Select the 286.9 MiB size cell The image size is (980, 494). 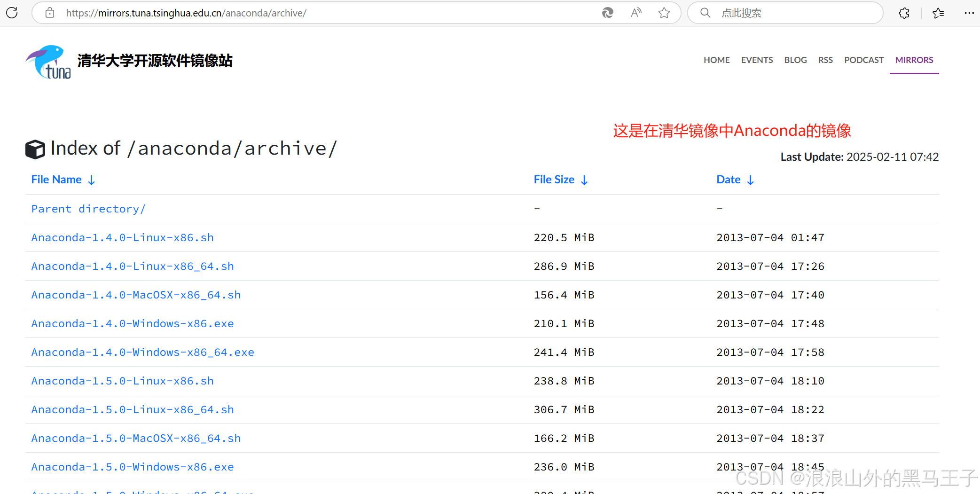pos(564,266)
